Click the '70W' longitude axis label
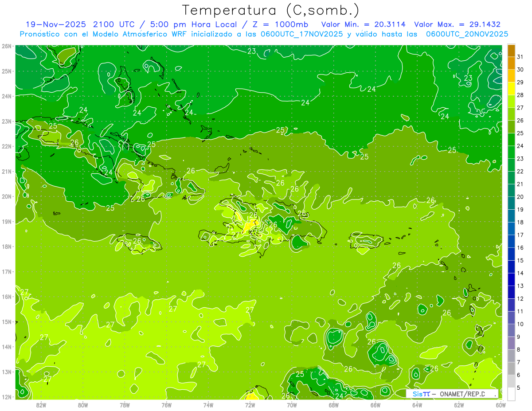Viewport: 532px width, 411px height. 292,405
